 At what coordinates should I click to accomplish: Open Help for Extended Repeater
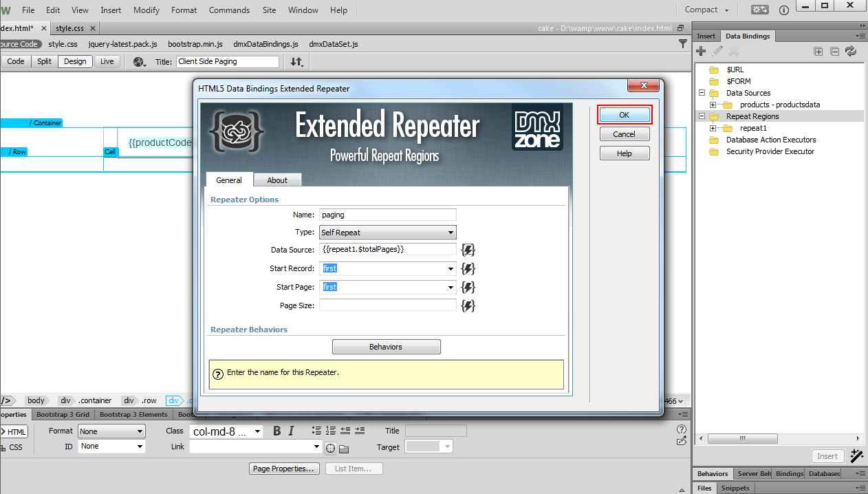[x=625, y=153]
